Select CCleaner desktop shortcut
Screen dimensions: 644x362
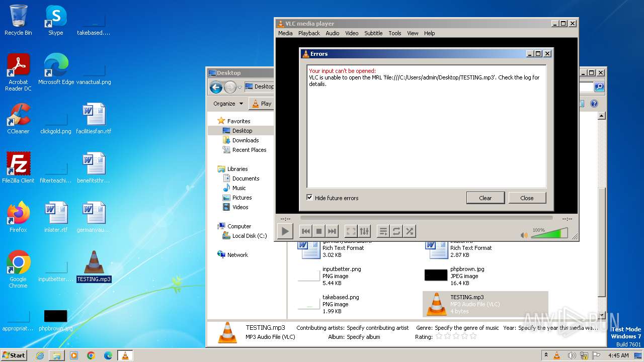click(x=18, y=119)
